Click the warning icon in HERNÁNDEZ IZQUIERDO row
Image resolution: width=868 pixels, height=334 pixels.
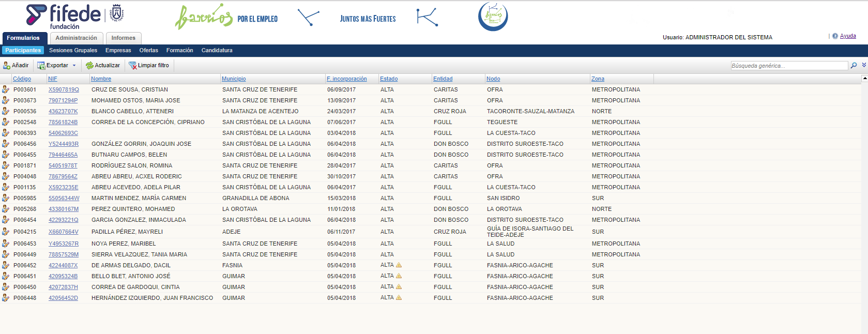pos(399,297)
